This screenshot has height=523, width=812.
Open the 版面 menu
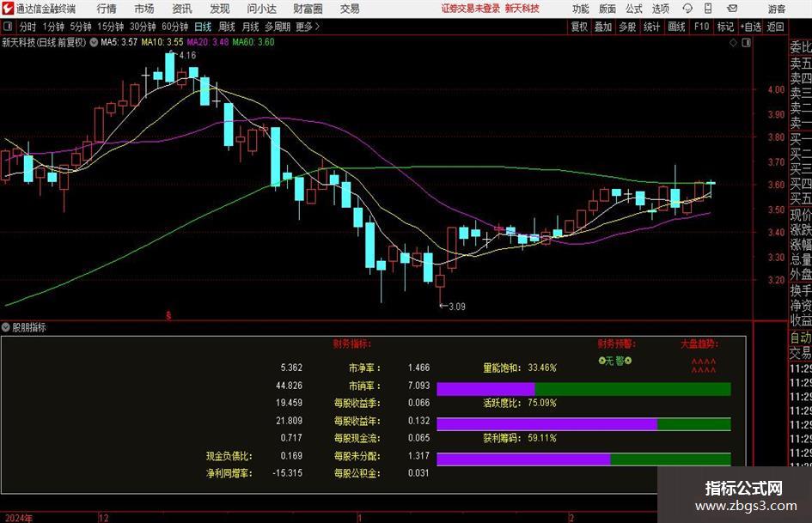[607, 9]
